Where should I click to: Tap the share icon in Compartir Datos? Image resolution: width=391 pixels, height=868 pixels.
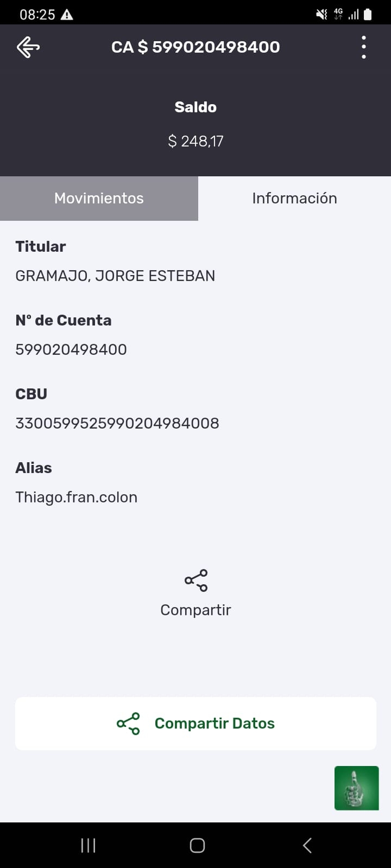pyautogui.click(x=128, y=724)
